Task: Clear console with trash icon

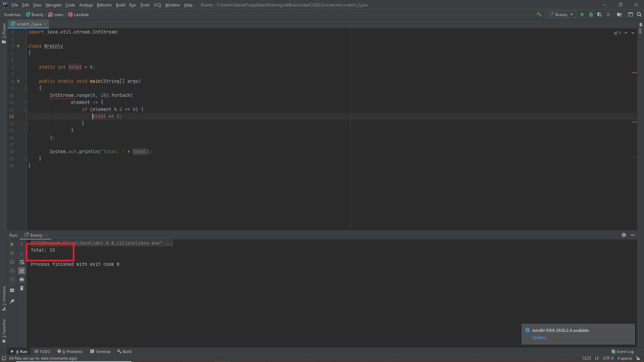Action: tap(22, 288)
